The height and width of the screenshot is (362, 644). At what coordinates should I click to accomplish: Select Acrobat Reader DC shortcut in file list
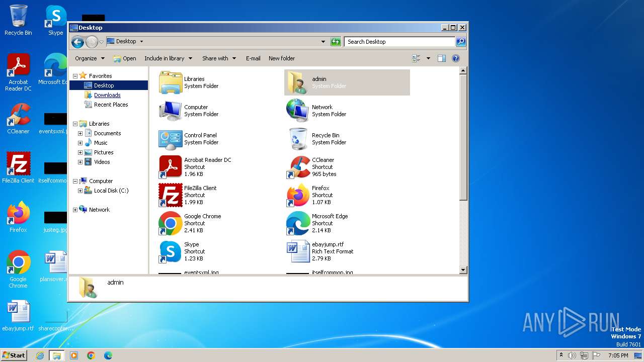(171, 167)
